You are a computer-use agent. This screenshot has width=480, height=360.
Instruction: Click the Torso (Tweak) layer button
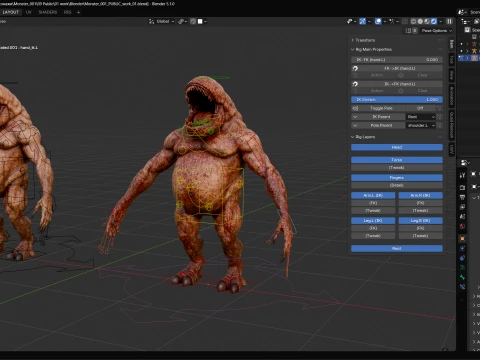(x=397, y=168)
